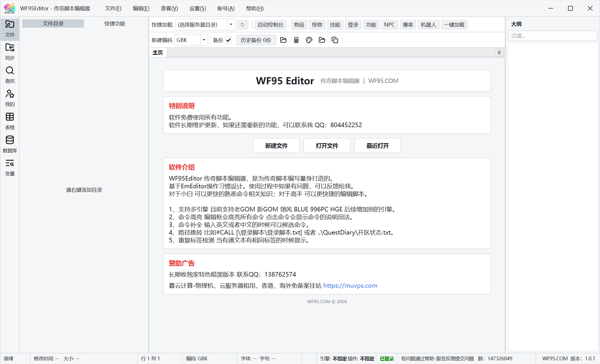Click the 编码: GBK status bar entry
Screen dimensions: 600x364
tap(197, 359)
